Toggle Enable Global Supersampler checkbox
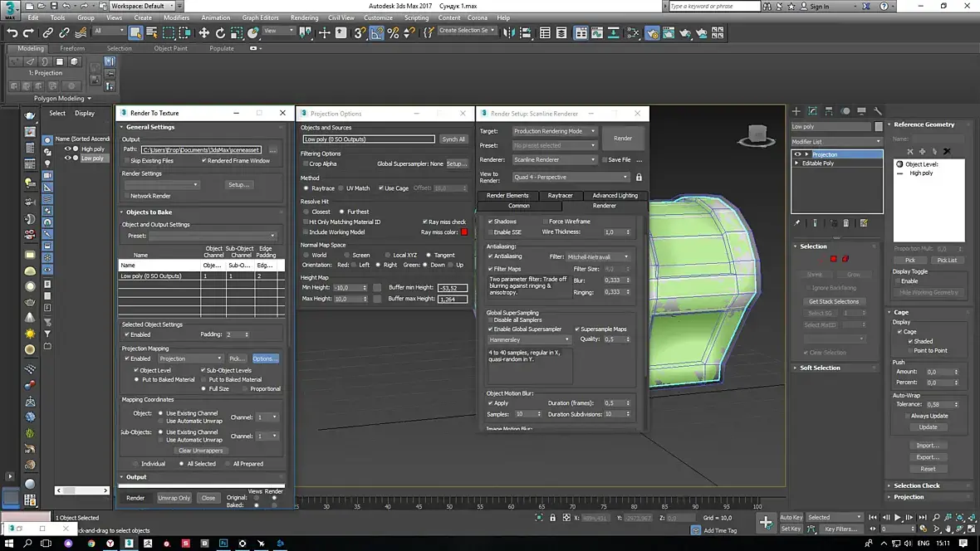Viewport: 980px width, 551px height. click(x=490, y=329)
